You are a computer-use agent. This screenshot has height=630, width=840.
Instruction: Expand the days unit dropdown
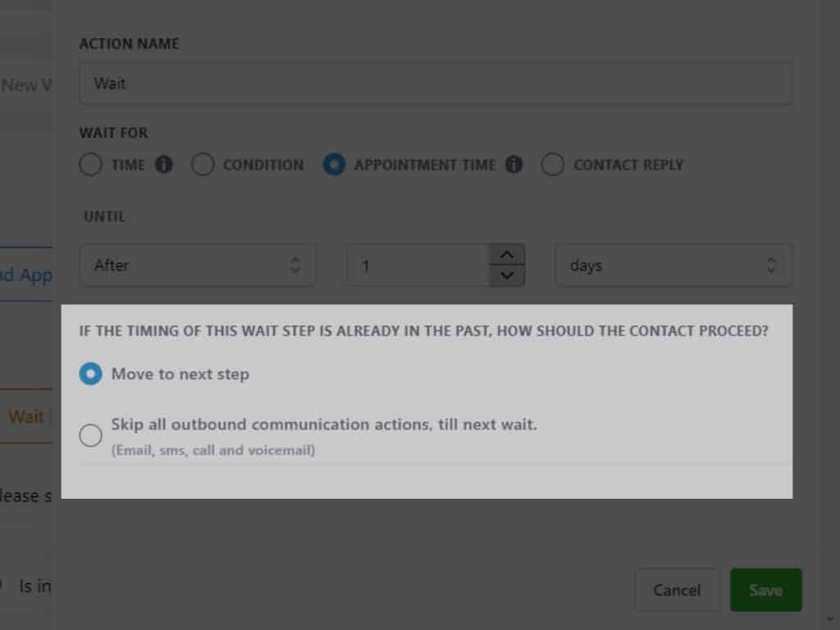673,265
